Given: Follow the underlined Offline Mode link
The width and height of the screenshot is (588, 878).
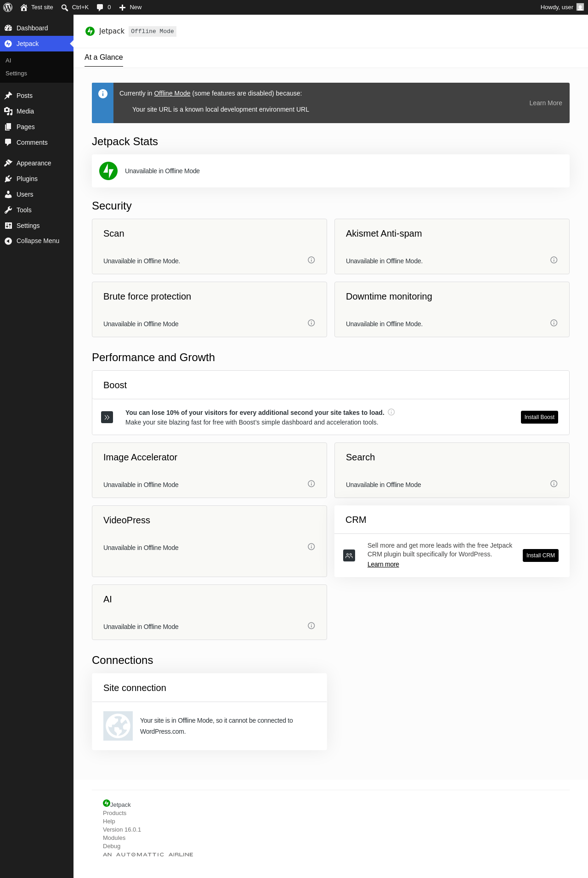Looking at the screenshot, I should [x=172, y=93].
